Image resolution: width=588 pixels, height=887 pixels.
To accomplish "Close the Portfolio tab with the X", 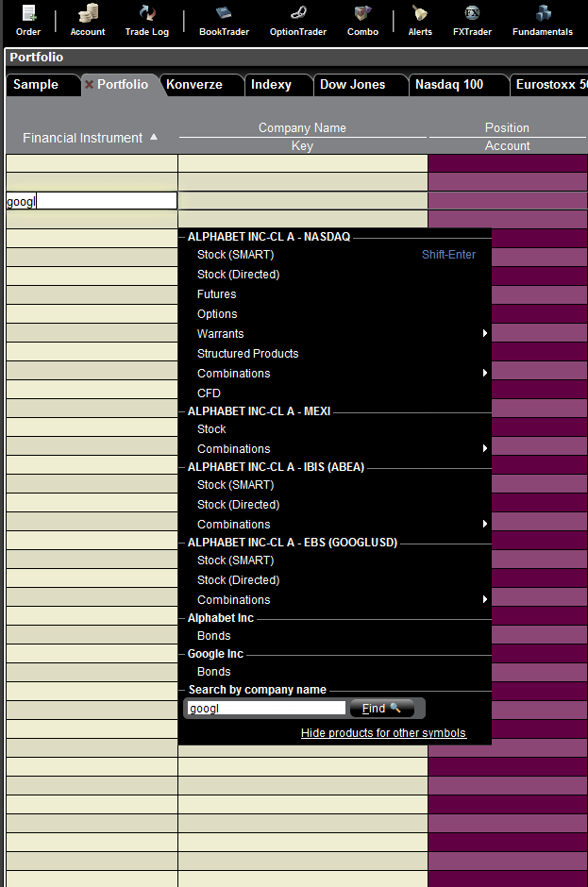I will tap(89, 84).
